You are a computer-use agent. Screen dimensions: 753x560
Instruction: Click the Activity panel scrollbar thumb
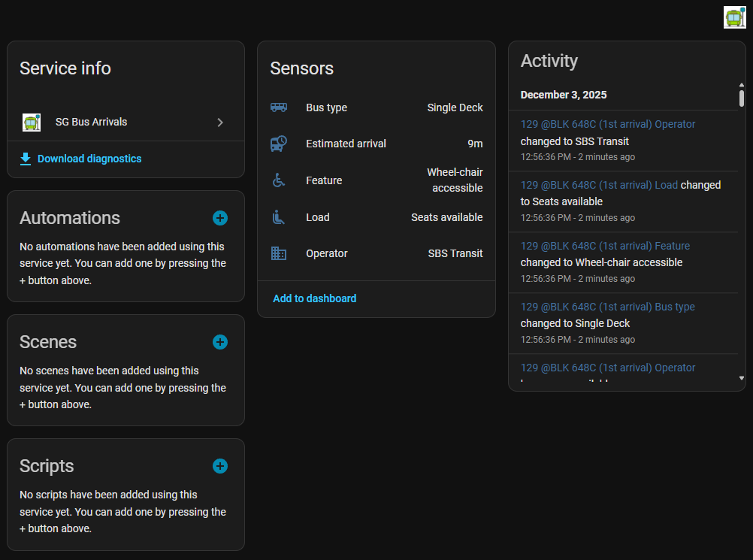coord(742,98)
